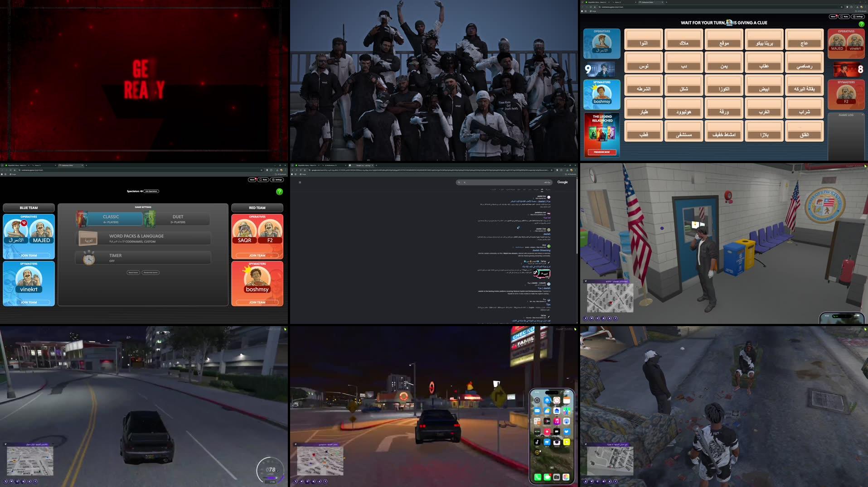Pick the card labeled ملاك on board

(684, 39)
